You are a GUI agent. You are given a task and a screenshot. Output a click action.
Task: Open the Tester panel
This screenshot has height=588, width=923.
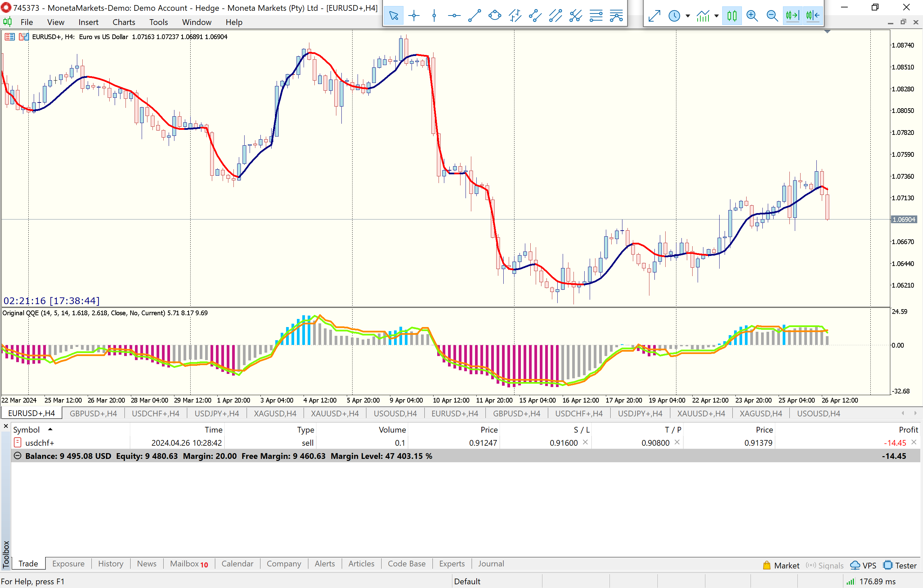pos(900,565)
